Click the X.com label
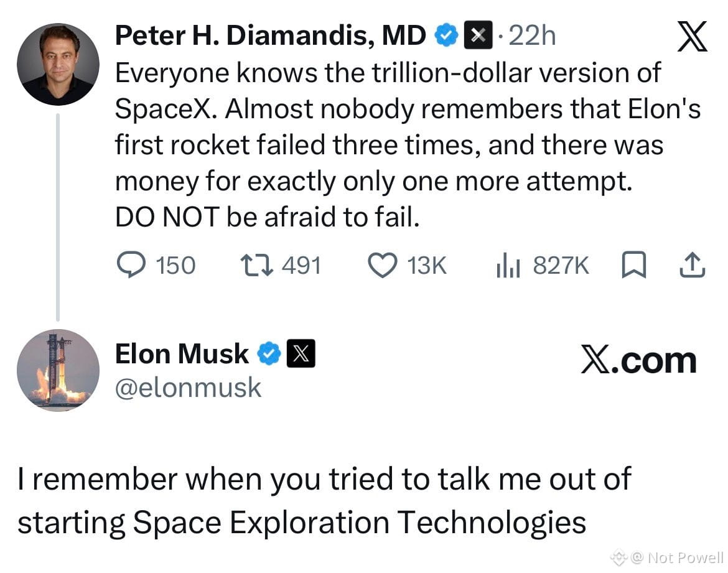Viewport: 728px width, 573px height. [x=639, y=360]
